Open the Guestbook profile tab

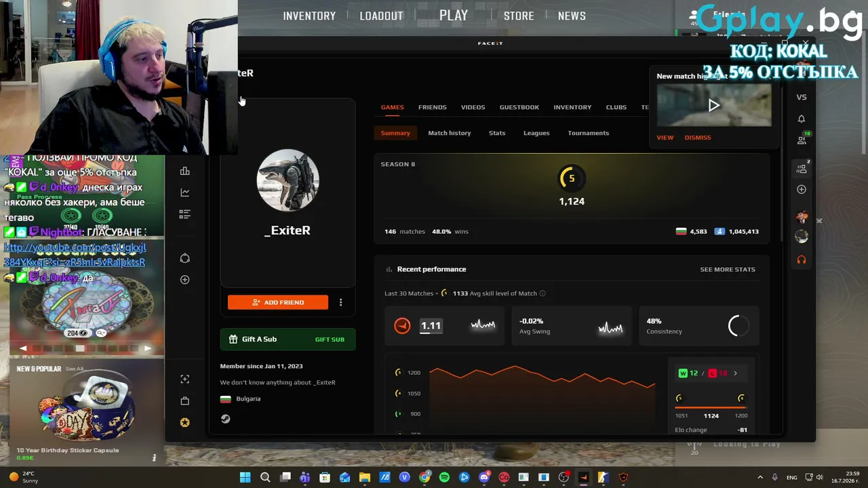(519, 107)
